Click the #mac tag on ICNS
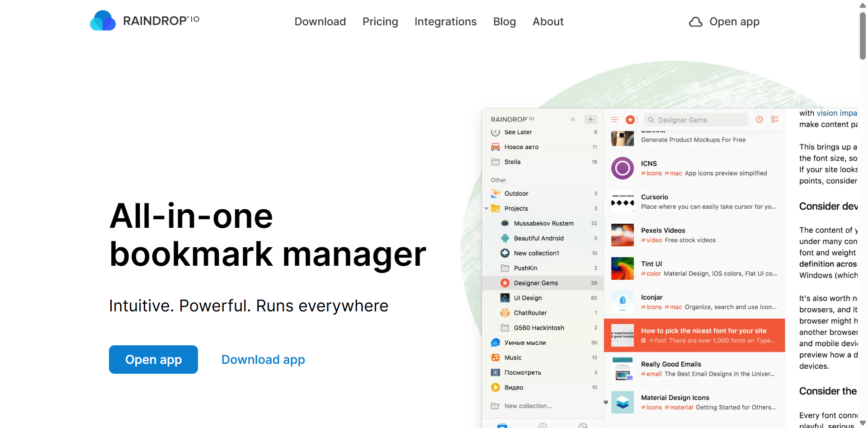 click(x=673, y=173)
